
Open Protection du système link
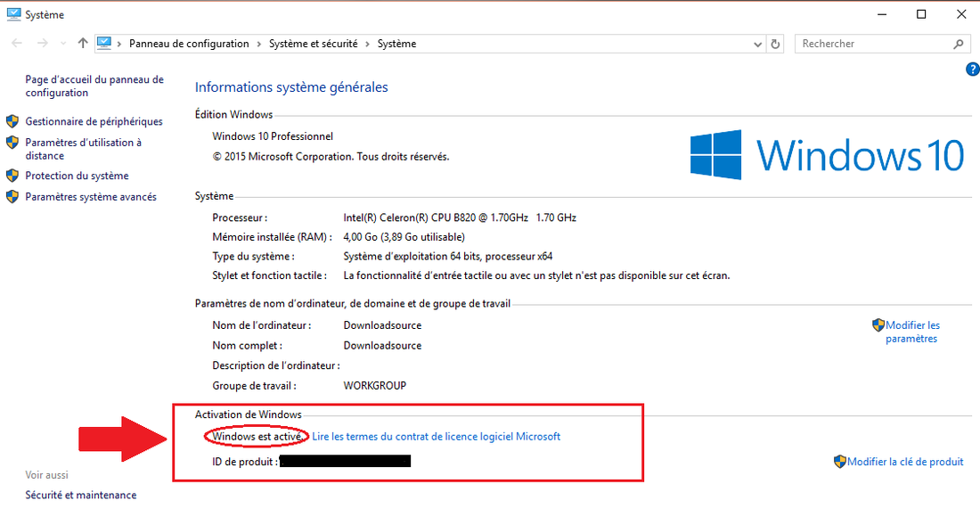[x=77, y=176]
